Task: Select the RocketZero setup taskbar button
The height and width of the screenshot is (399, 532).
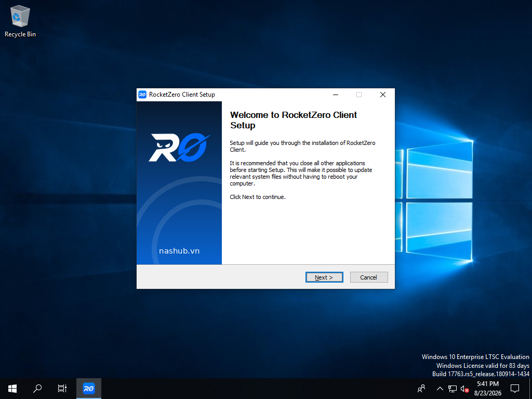Action: click(x=88, y=389)
